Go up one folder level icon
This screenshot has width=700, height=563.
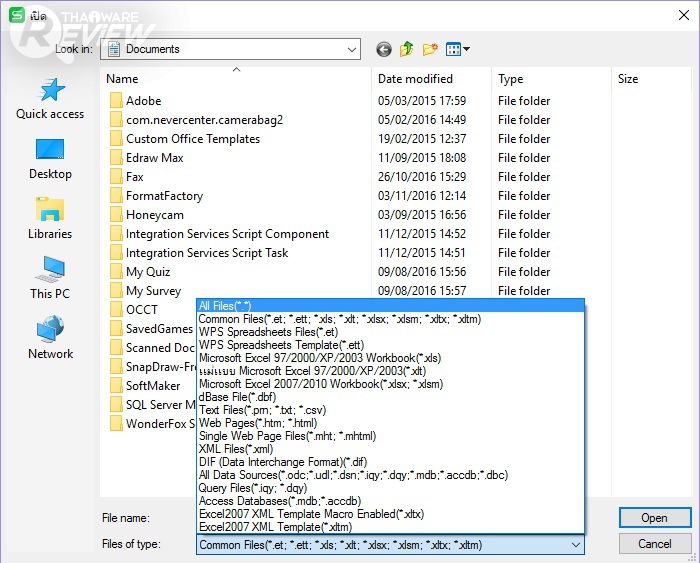407,49
